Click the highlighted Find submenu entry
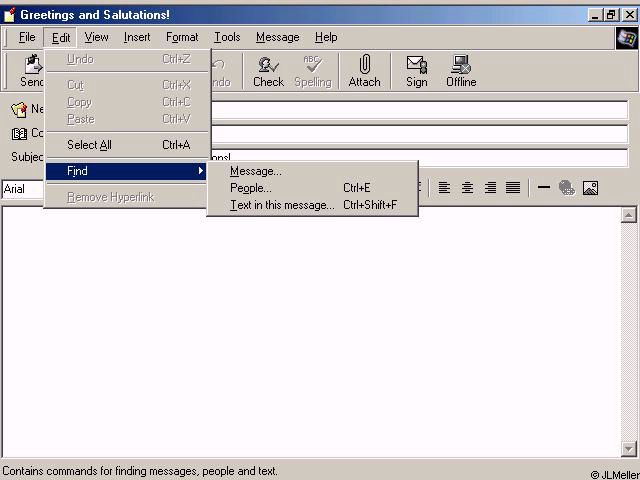640x480 pixels. pyautogui.click(x=127, y=171)
